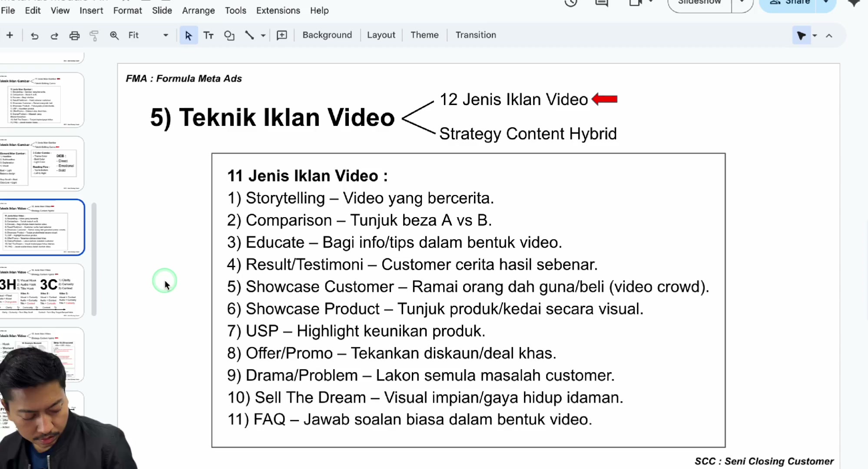
Task: Click the '5) Teknik Iklan Video' title text
Action: 272,118
